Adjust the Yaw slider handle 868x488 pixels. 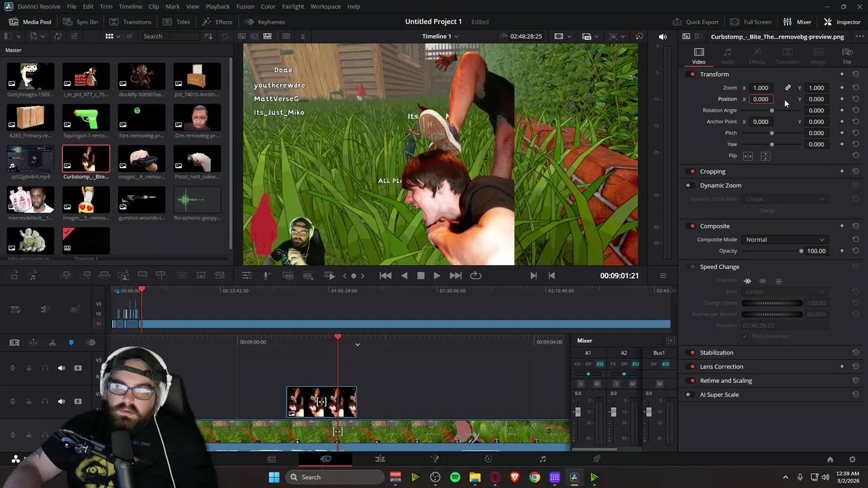coord(772,144)
